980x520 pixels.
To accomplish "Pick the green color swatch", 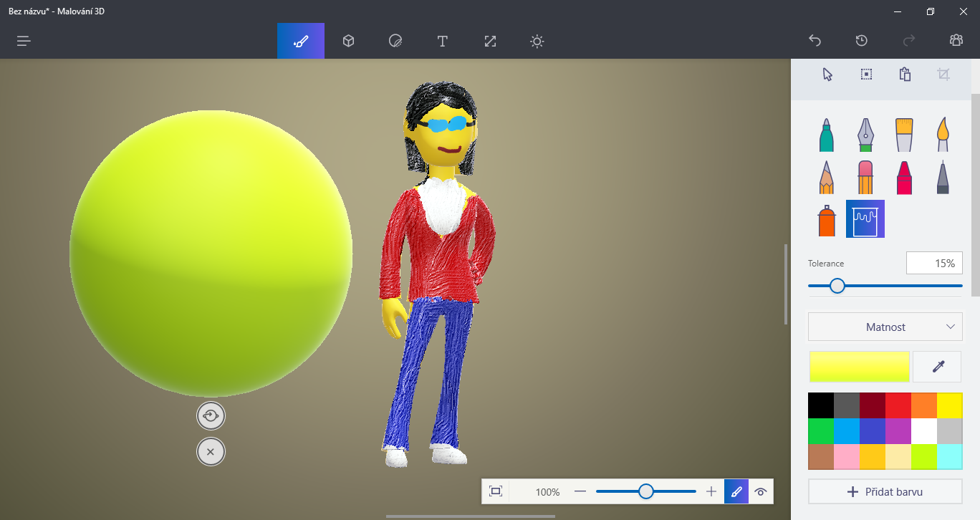I will [x=821, y=431].
